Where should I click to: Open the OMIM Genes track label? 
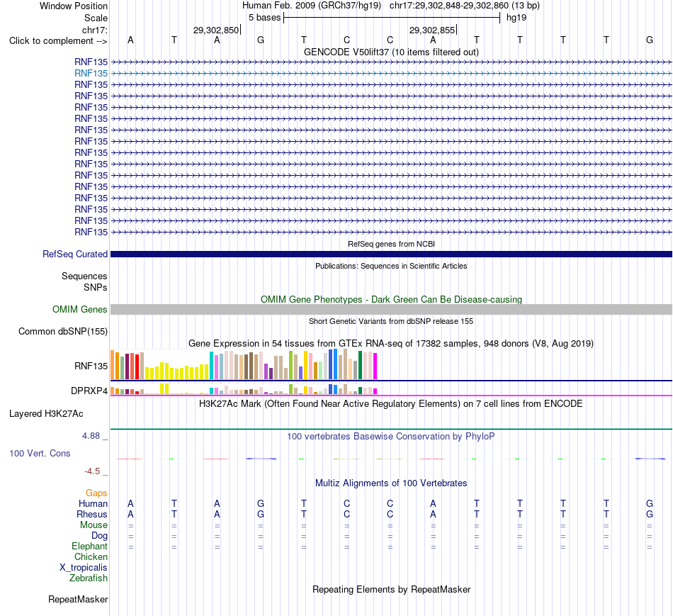click(x=80, y=309)
